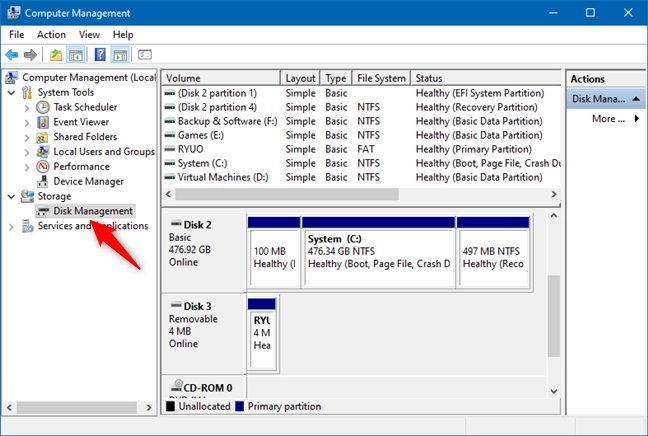Select the Backup & Software (F:) volume row
Image resolution: width=648 pixels, height=436 pixels.
pyautogui.click(x=361, y=121)
